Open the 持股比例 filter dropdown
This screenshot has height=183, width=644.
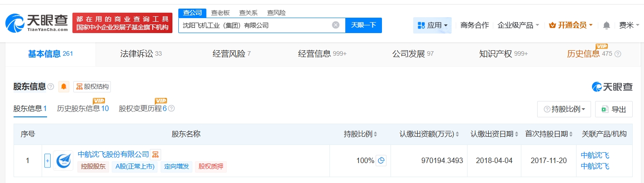tap(564, 109)
